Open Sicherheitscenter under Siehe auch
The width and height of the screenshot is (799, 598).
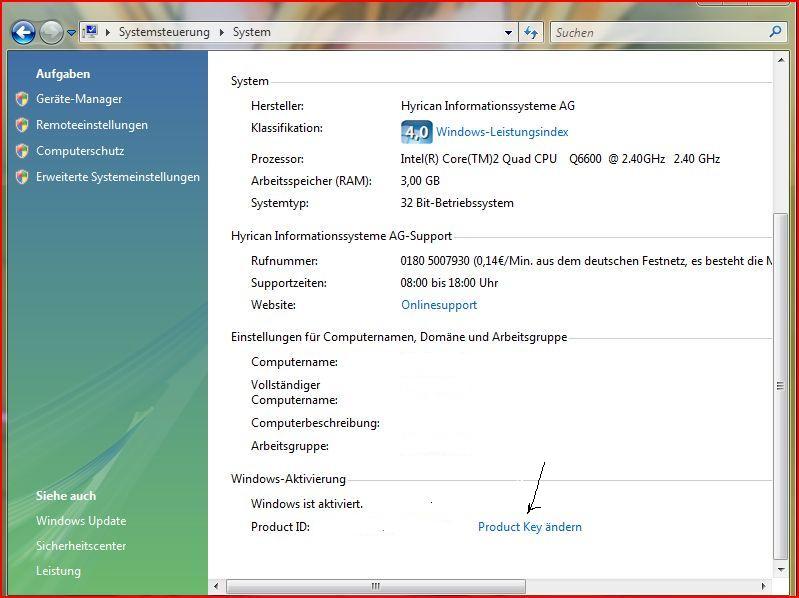[x=81, y=546]
